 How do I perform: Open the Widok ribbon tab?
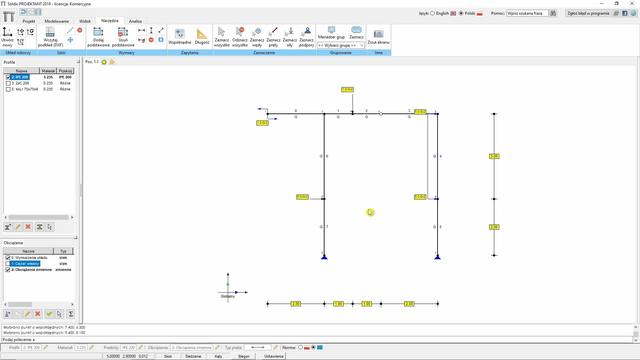point(85,21)
